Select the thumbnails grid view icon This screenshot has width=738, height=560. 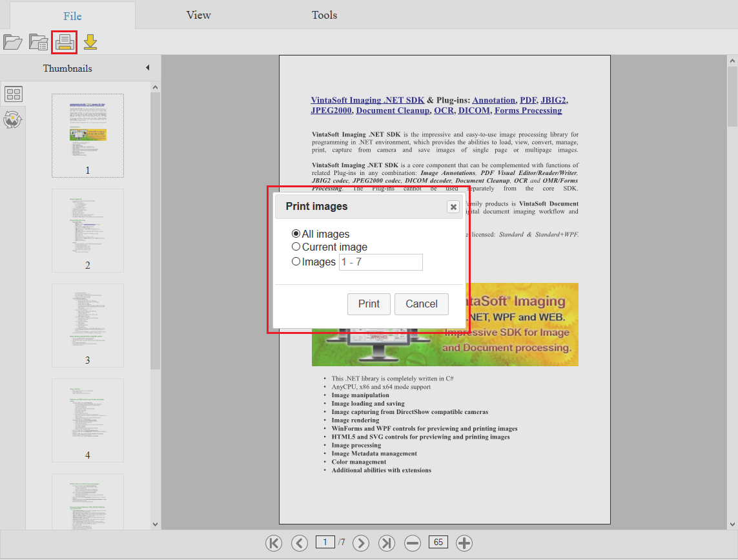(x=13, y=94)
